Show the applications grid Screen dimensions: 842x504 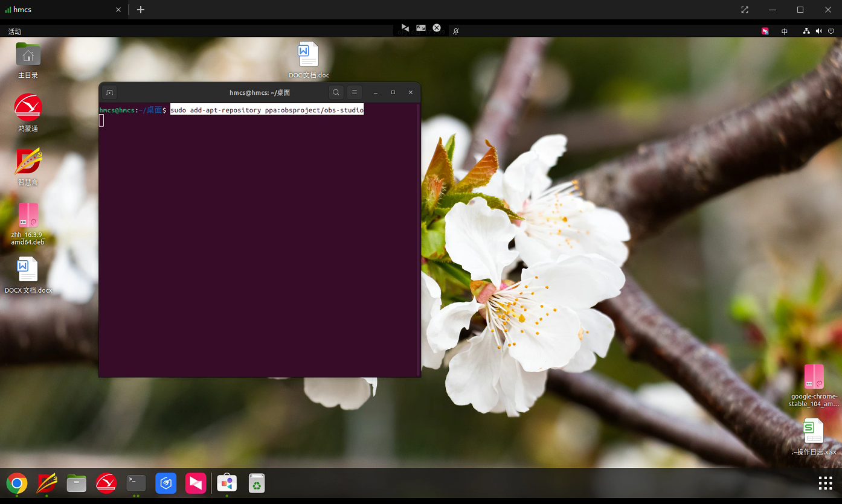click(x=825, y=483)
